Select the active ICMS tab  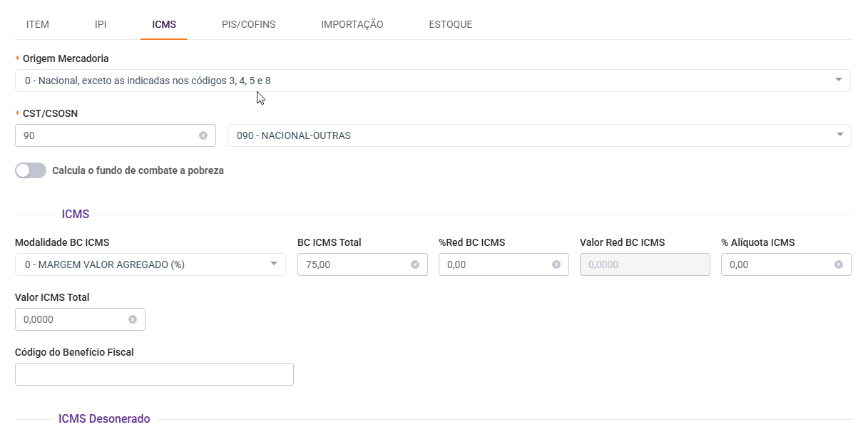164,24
